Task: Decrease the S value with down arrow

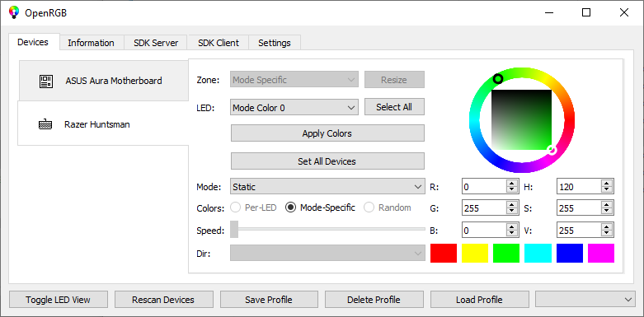Action: [607, 212]
